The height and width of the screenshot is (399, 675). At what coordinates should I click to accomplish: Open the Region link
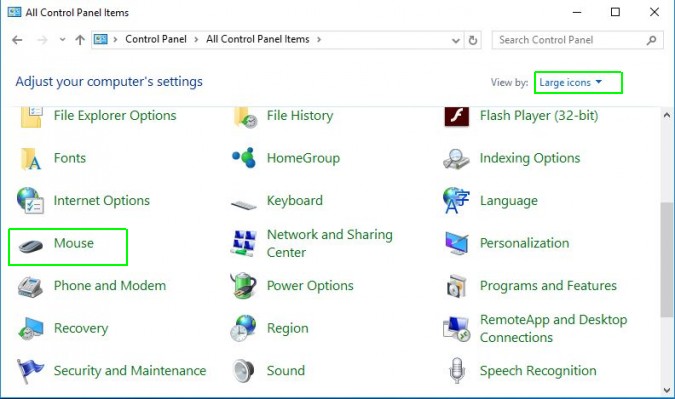(288, 328)
